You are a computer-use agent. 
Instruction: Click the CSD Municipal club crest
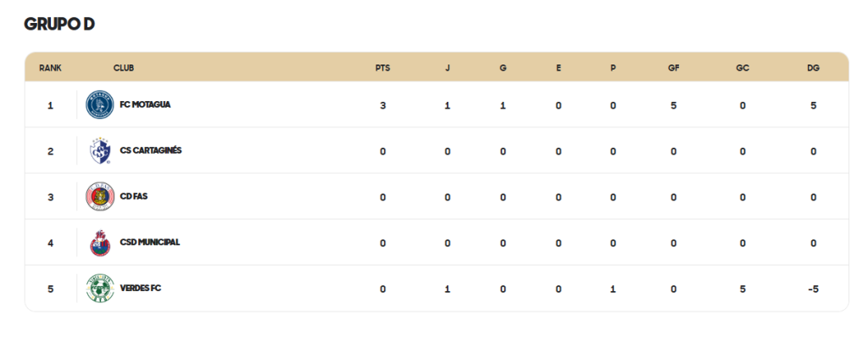(100, 243)
